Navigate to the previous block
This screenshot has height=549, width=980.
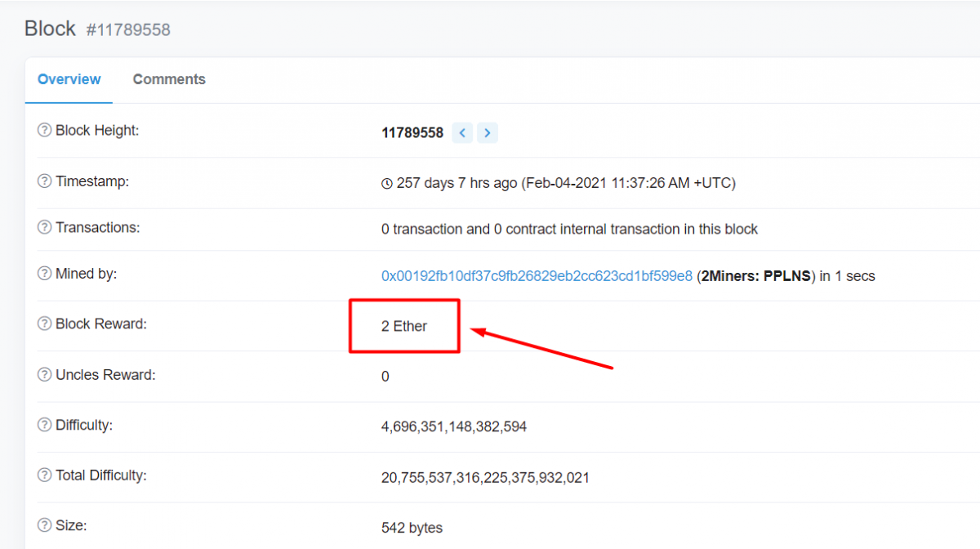pyautogui.click(x=462, y=132)
